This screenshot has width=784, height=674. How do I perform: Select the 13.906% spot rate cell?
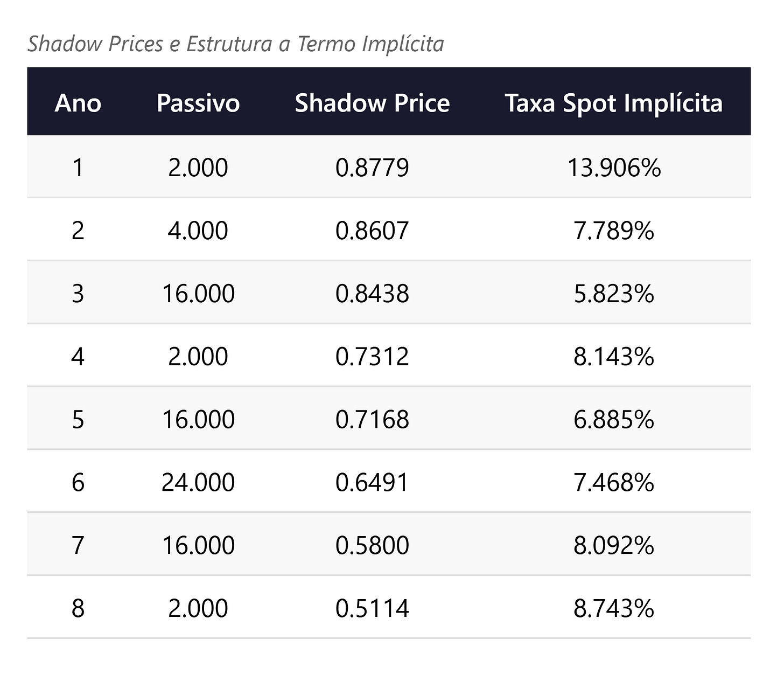(614, 168)
